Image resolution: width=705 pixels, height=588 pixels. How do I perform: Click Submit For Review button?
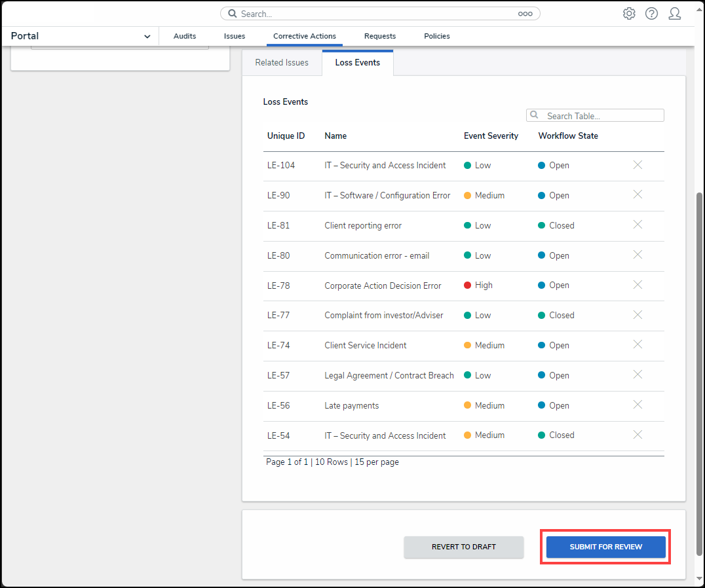point(605,547)
